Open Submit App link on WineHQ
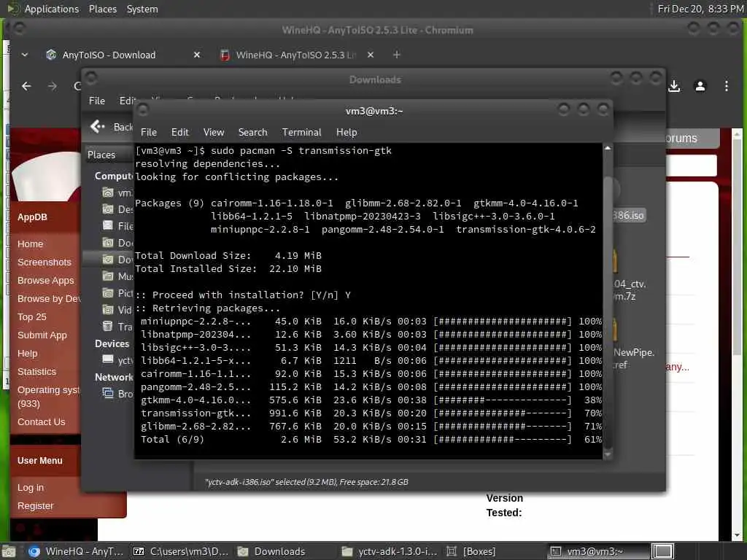 coord(42,335)
